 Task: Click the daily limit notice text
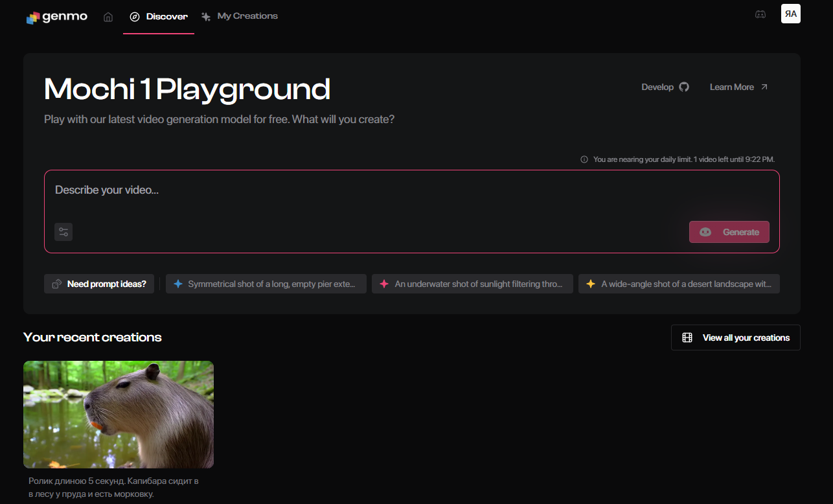[683, 159]
